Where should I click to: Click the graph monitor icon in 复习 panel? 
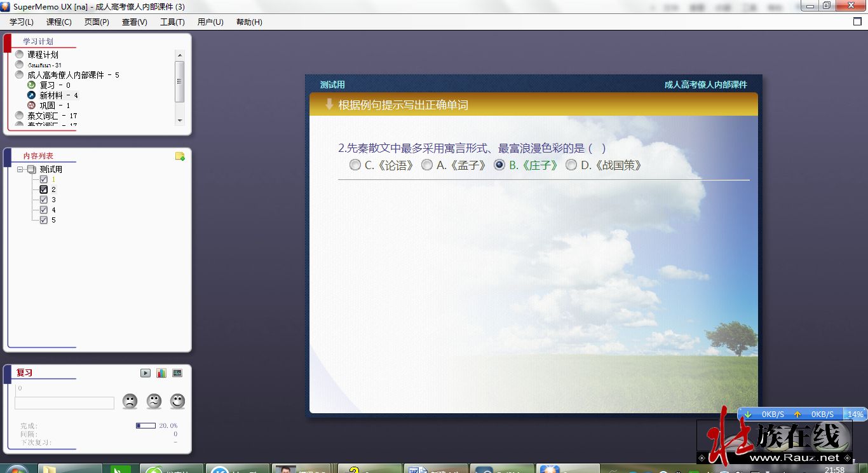pos(177,373)
